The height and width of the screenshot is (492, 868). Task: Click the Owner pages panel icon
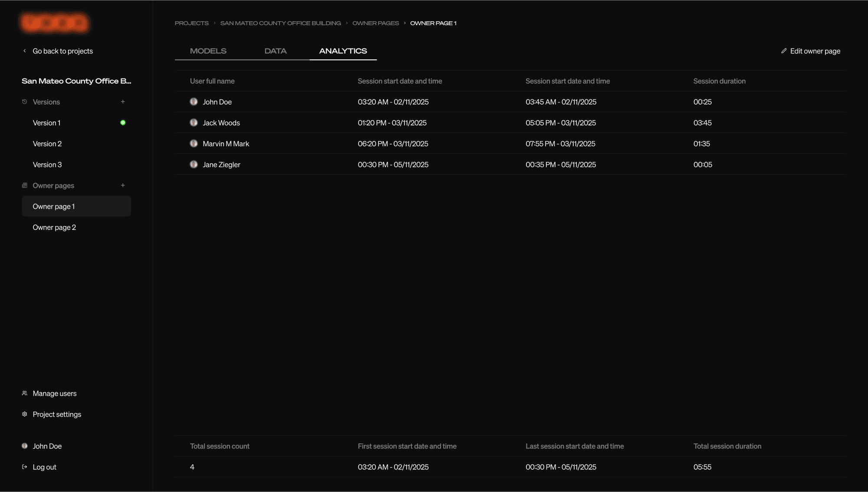(x=24, y=185)
